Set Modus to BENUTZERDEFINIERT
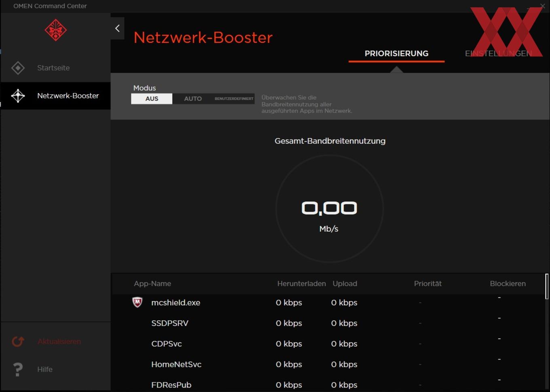Image resolution: width=550 pixels, height=392 pixels. coord(234,99)
